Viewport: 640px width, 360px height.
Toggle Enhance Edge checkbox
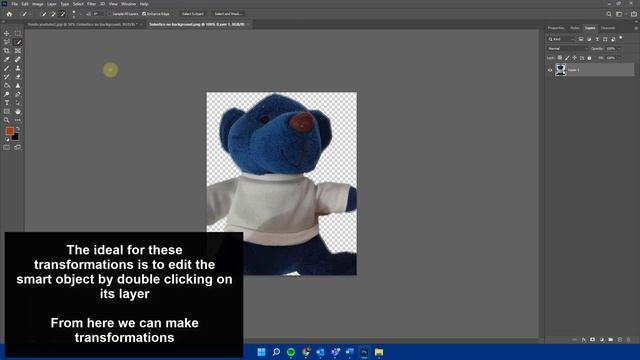(144, 14)
